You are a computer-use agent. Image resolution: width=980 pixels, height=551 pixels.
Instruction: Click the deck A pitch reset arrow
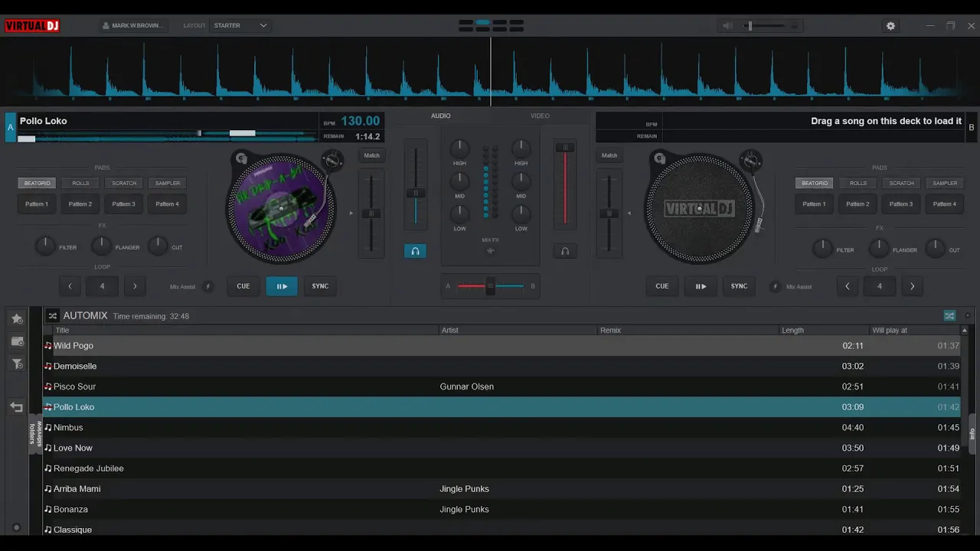coord(351,213)
